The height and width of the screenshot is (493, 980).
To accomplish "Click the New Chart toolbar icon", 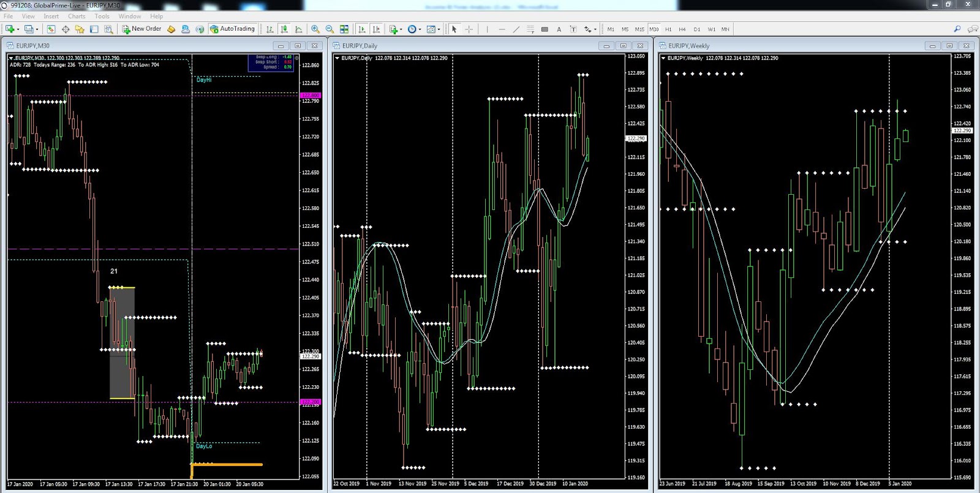I will pyautogui.click(x=10, y=29).
